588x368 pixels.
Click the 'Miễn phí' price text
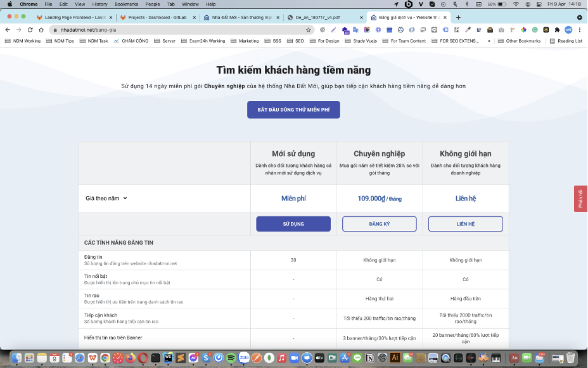tap(293, 198)
